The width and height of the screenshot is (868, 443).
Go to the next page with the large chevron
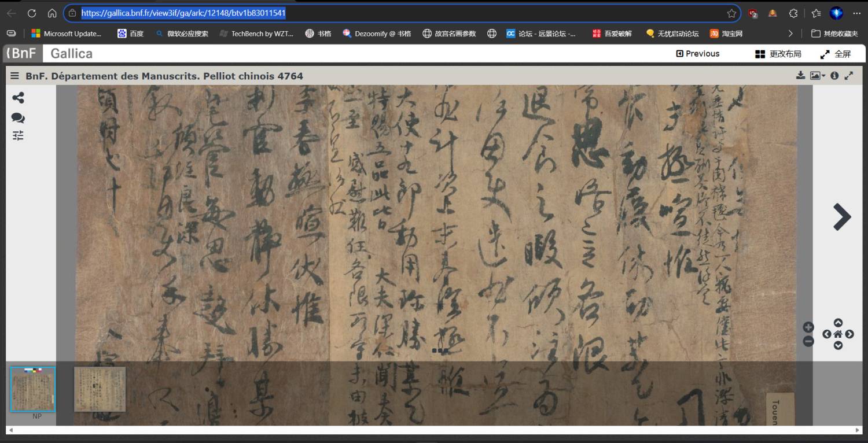(842, 217)
